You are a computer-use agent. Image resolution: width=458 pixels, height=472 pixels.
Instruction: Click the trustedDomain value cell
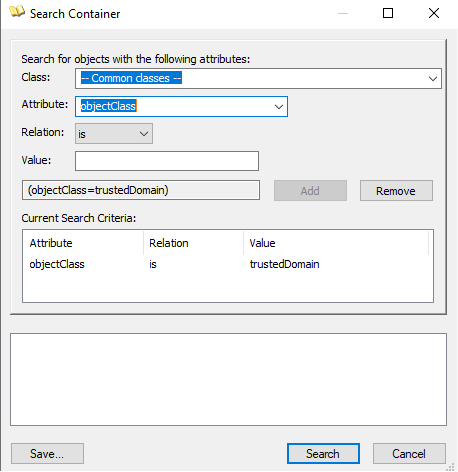[285, 264]
